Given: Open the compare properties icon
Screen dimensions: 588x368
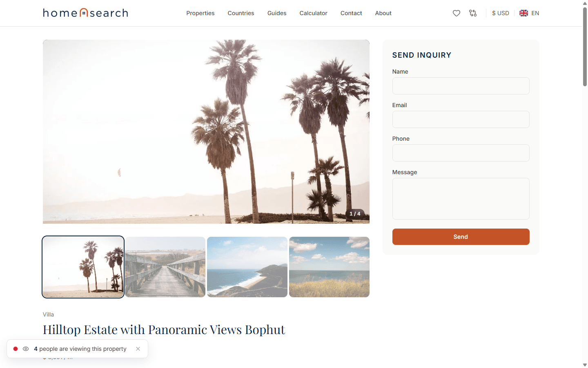Looking at the screenshot, I should [473, 13].
